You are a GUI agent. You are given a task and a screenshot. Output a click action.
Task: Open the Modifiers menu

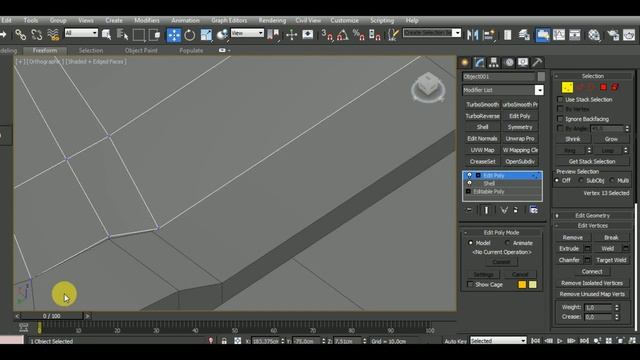[147, 20]
